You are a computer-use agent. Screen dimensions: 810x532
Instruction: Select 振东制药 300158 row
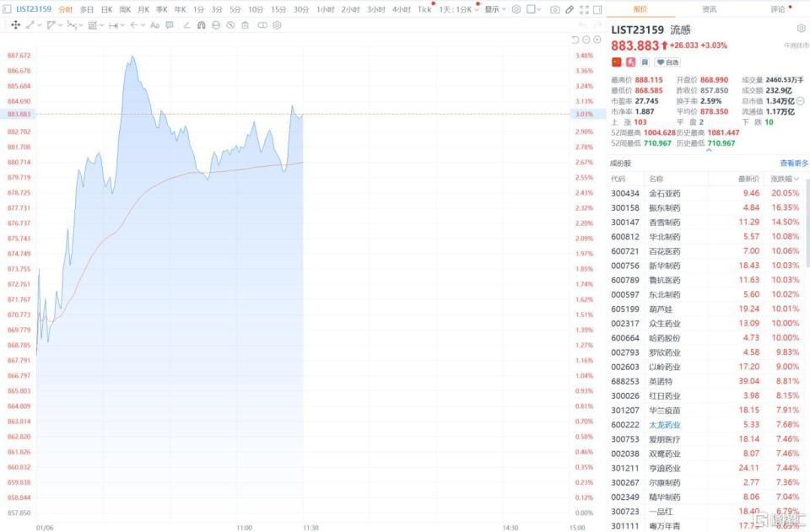(707, 207)
